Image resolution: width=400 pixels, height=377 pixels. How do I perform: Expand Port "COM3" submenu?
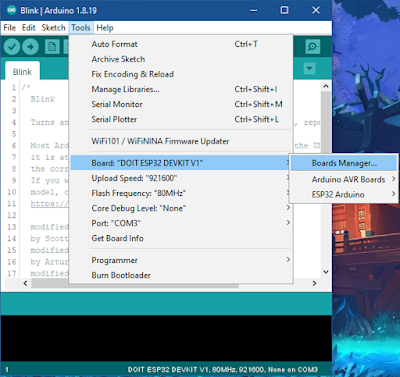click(181, 223)
